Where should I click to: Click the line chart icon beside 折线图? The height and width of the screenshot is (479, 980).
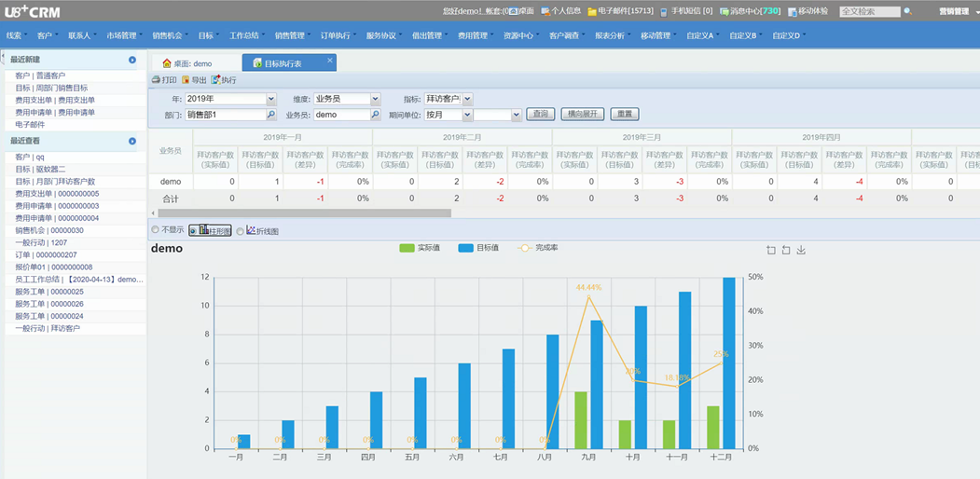click(251, 230)
